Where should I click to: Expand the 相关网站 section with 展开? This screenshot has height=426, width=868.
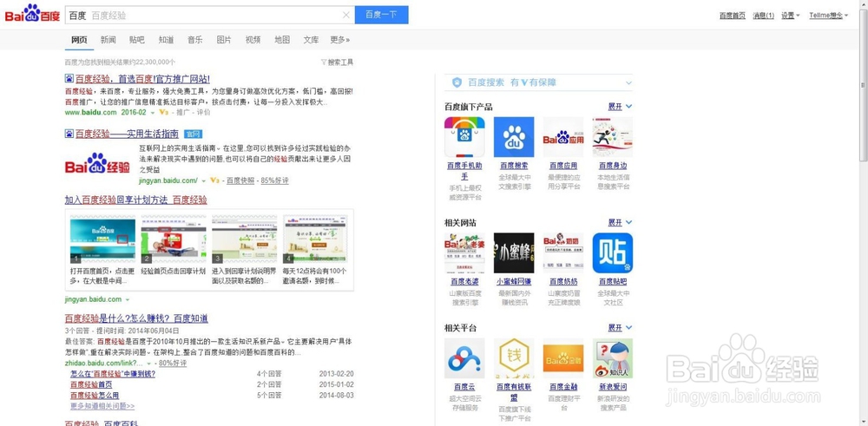coord(620,222)
